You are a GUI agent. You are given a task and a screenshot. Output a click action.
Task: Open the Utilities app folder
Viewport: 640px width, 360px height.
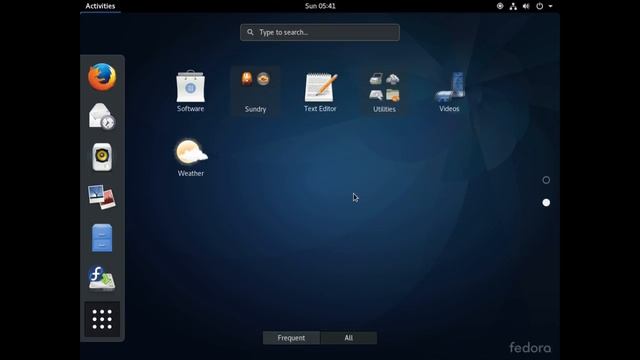click(x=384, y=92)
